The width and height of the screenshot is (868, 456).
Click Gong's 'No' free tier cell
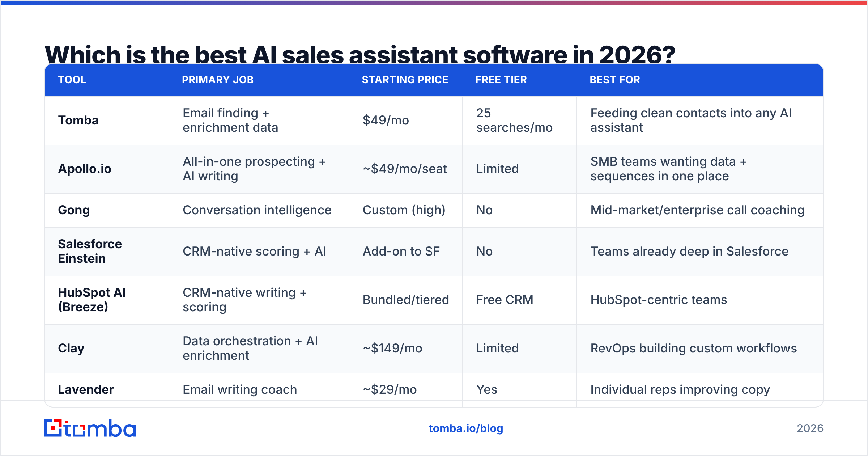(x=520, y=210)
